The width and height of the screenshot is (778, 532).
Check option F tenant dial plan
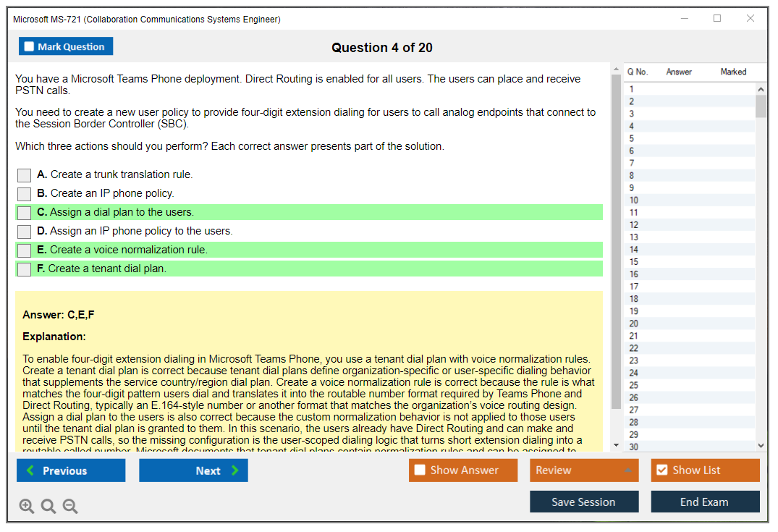click(25, 269)
